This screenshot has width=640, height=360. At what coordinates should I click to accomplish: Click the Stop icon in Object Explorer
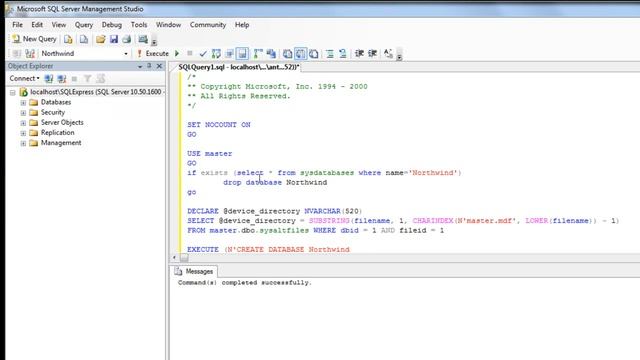(x=74, y=78)
